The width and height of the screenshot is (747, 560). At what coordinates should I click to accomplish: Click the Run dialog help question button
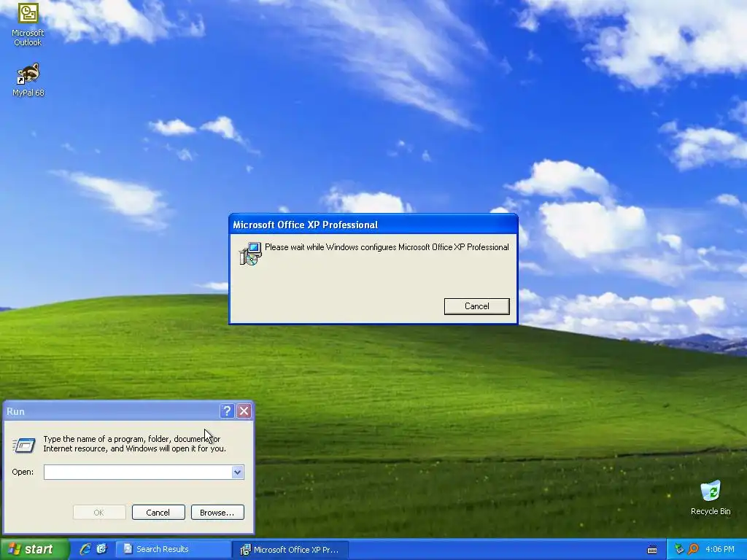227,411
